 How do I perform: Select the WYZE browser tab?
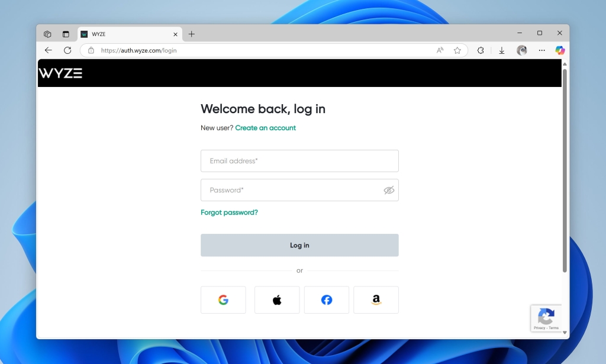[x=130, y=34]
